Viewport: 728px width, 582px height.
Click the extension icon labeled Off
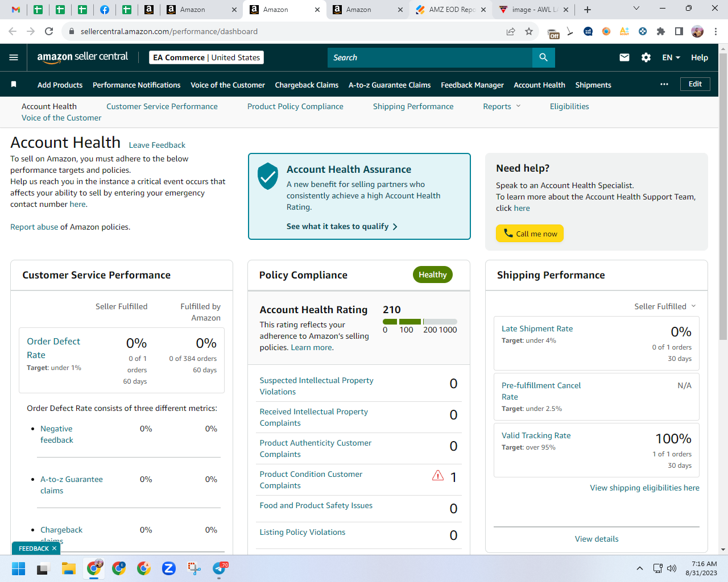553,32
